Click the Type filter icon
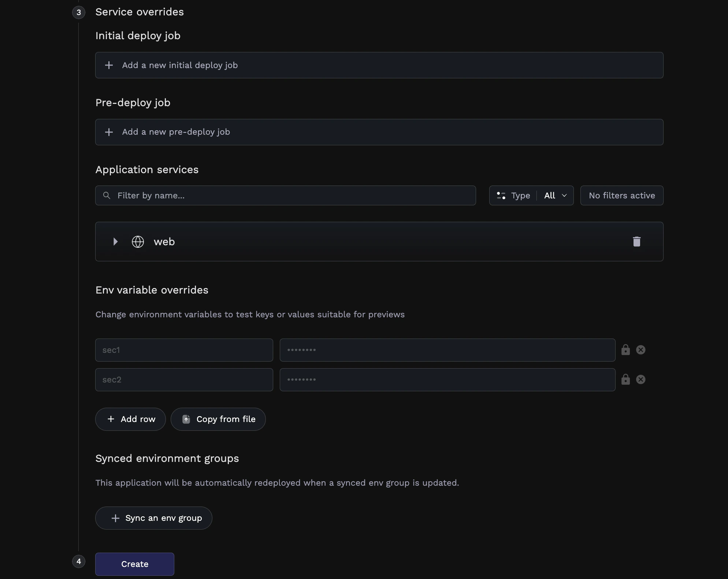The width and height of the screenshot is (728, 579). [x=500, y=195]
